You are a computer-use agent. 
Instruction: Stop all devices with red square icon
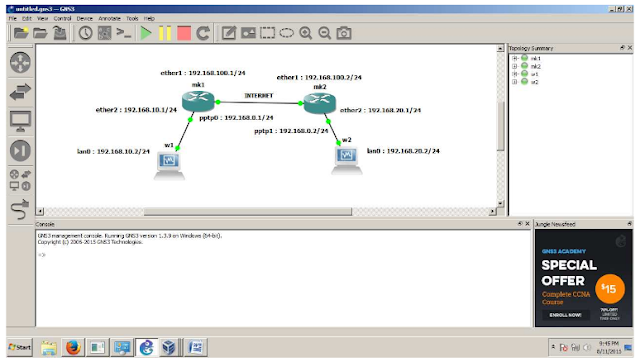184,33
